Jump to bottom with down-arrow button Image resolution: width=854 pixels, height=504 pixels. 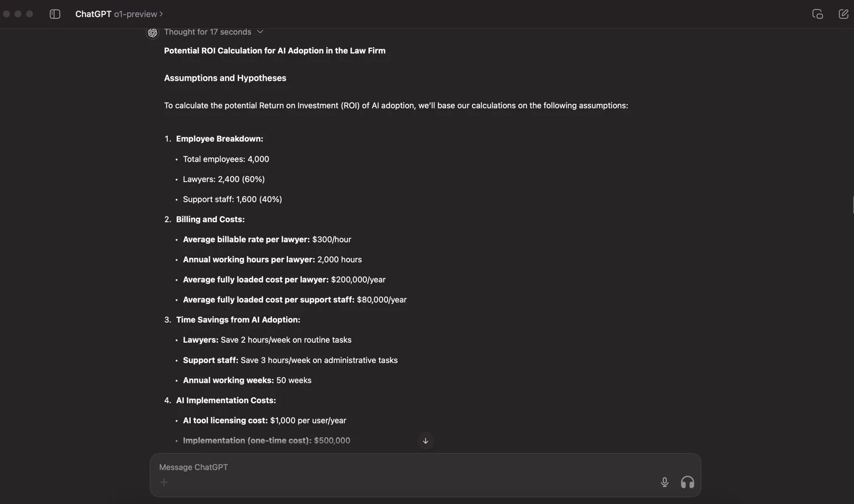tap(425, 441)
